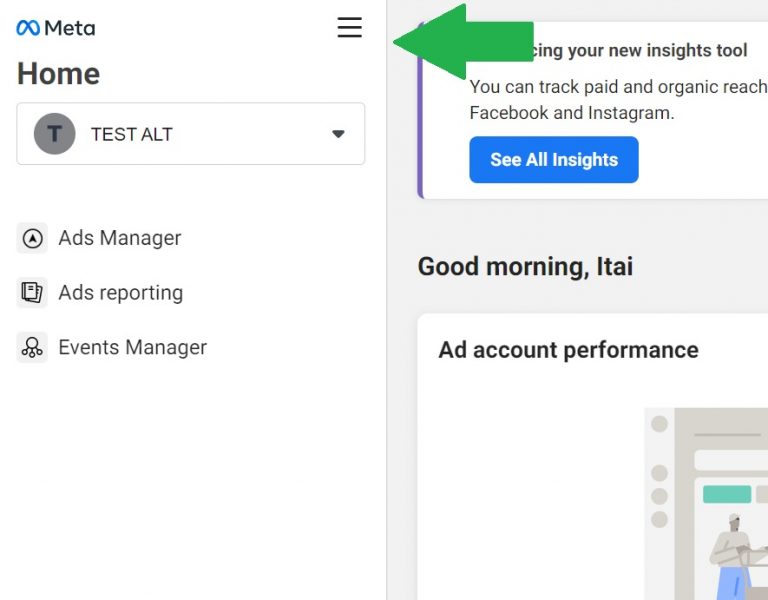768x600 pixels.
Task: Click the Meta logo
Action: point(56,28)
